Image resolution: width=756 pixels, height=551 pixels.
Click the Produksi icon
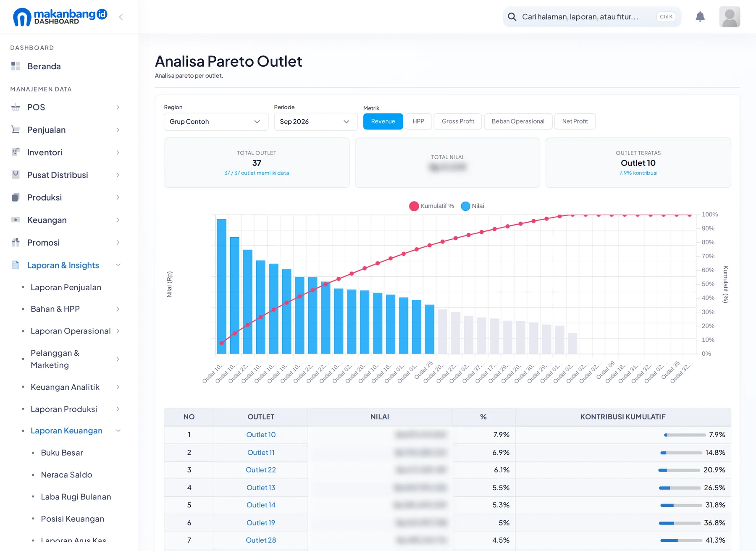[x=16, y=197]
